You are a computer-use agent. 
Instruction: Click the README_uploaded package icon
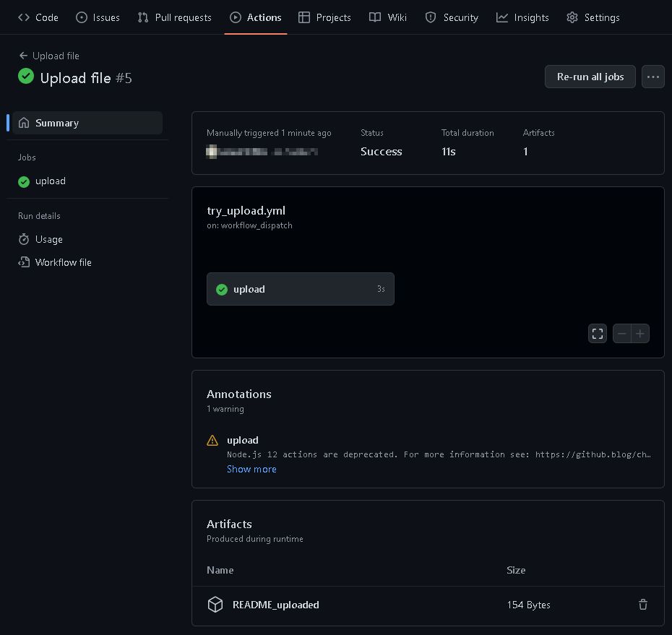click(x=215, y=605)
